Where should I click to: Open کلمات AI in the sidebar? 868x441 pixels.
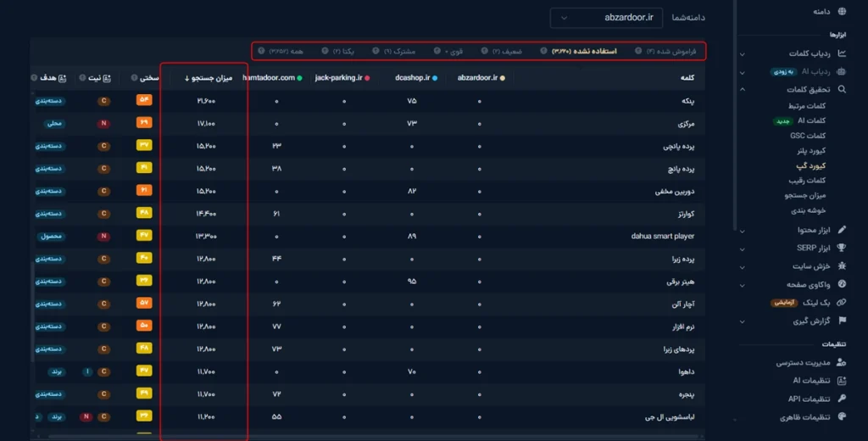pyautogui.click(x=811, y=120)
